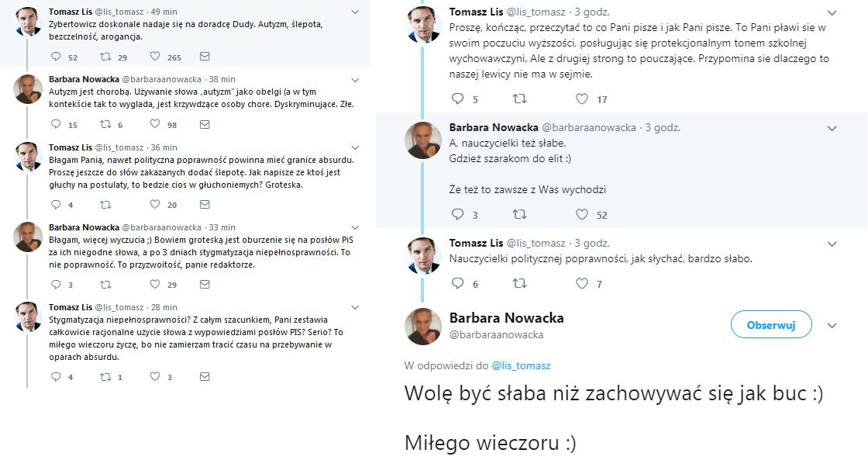Retweet the Zybertowicz tweet with 29 retweets
This screenshot has width=868, height=460.
coord(105,57)
